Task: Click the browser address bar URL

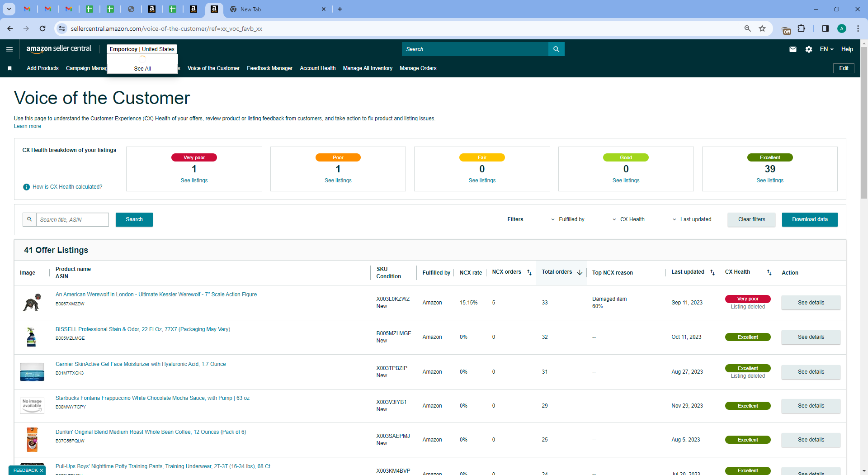Action: tap(166, 28)
